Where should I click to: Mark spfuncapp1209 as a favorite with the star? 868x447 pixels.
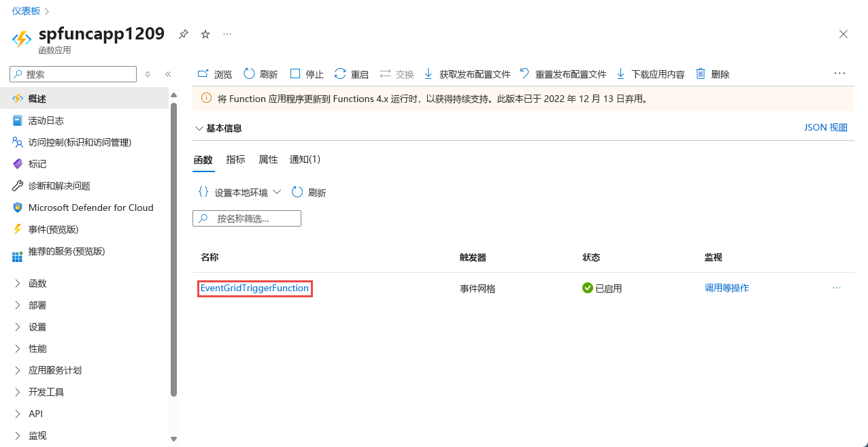(205, 34)
